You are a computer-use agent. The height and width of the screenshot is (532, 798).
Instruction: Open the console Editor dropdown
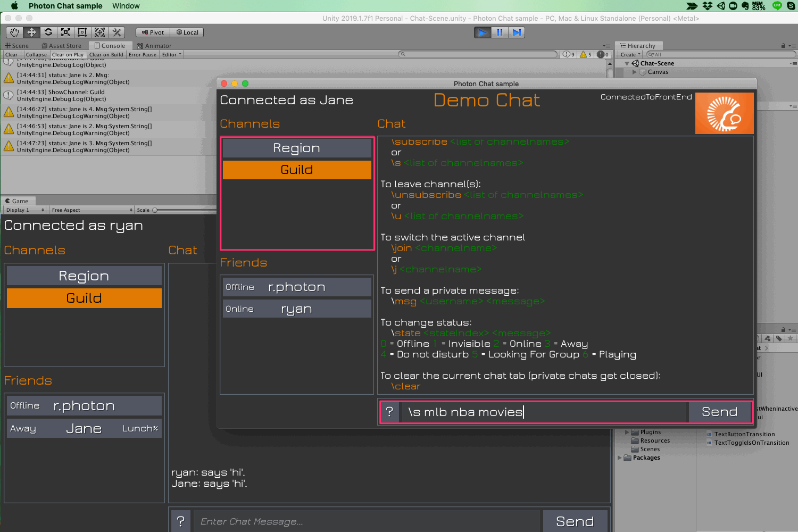pos(172,55)
